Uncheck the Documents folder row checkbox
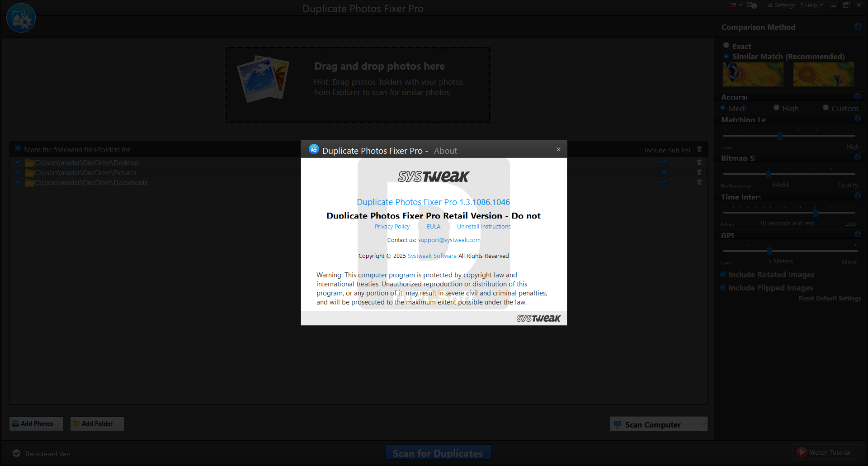The image size is (868, 466). tap(17, 182)
